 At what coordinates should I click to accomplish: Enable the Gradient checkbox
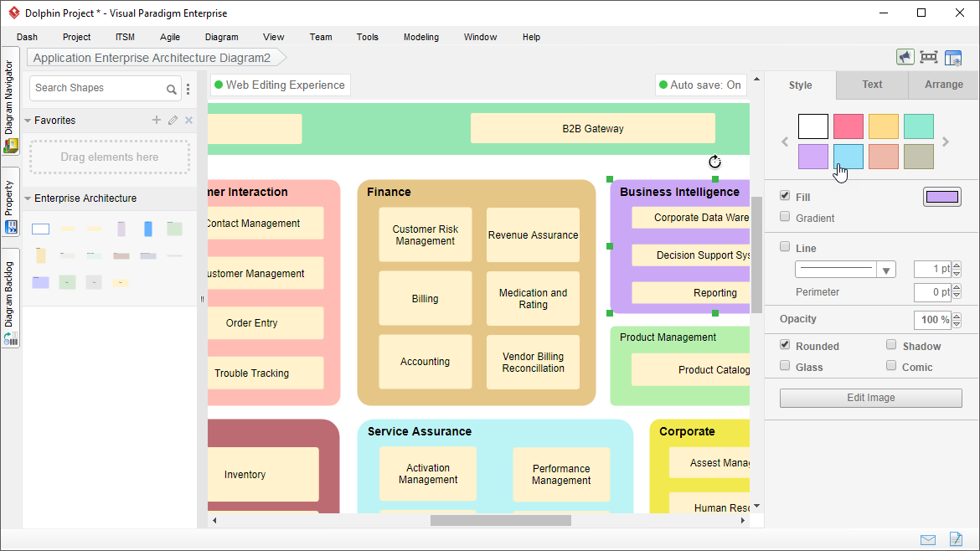click(785, 217)
